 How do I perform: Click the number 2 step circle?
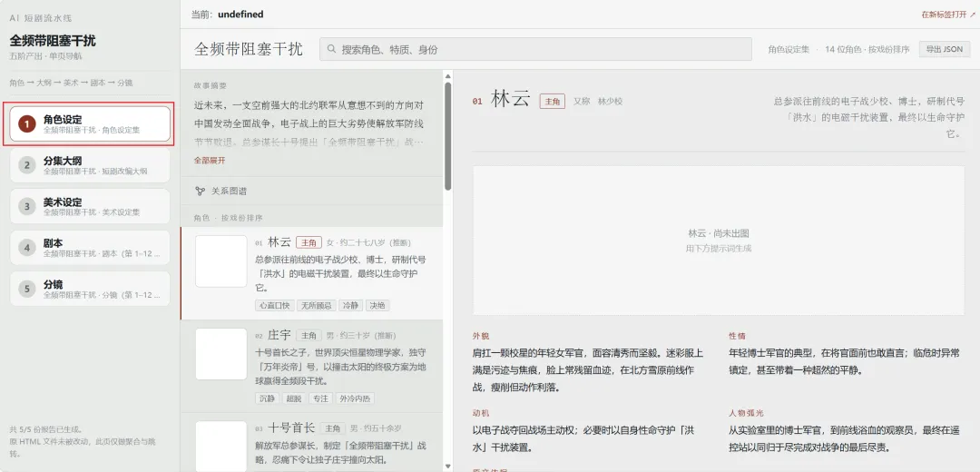(x=27, y=165)
